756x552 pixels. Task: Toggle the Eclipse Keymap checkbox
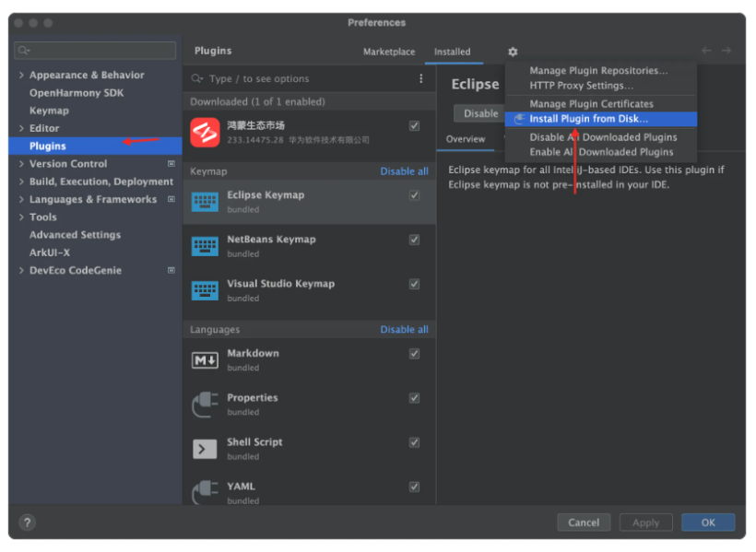point(414,195)
